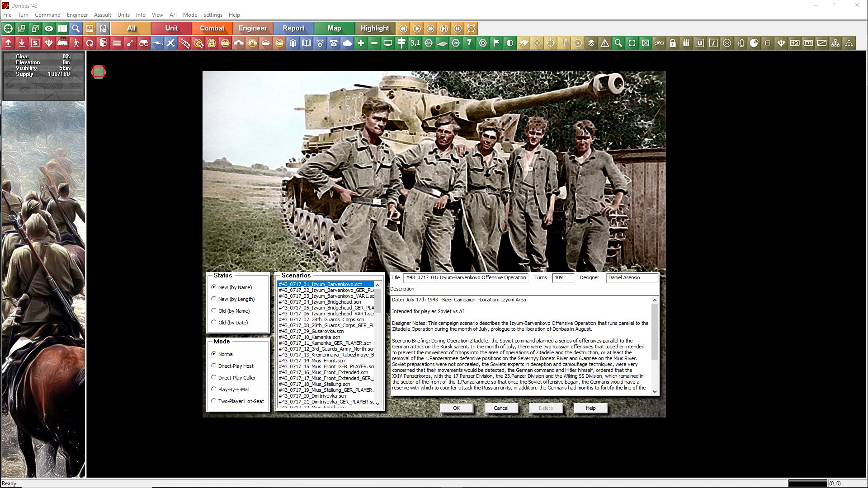The height and width of the screenshot is (488, 868).
Task: Click the tank icon in toolbar
Action: tap(62, 43)
